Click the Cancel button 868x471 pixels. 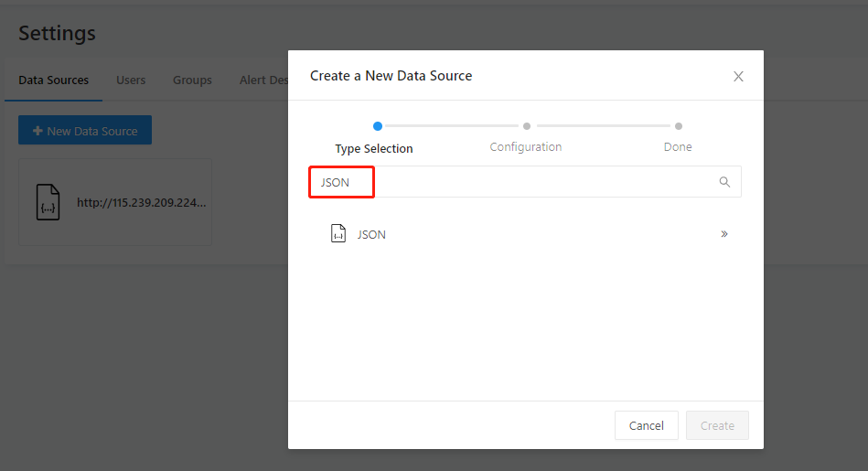646,425
